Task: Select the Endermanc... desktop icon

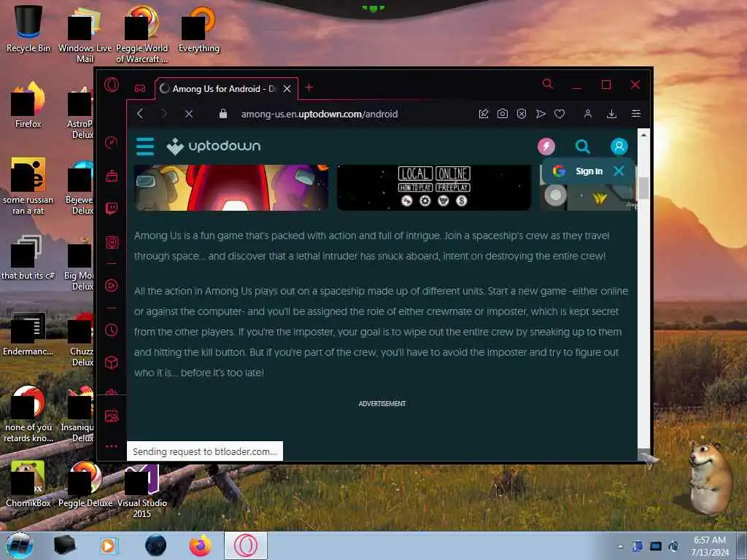Action: pos(28,333)
